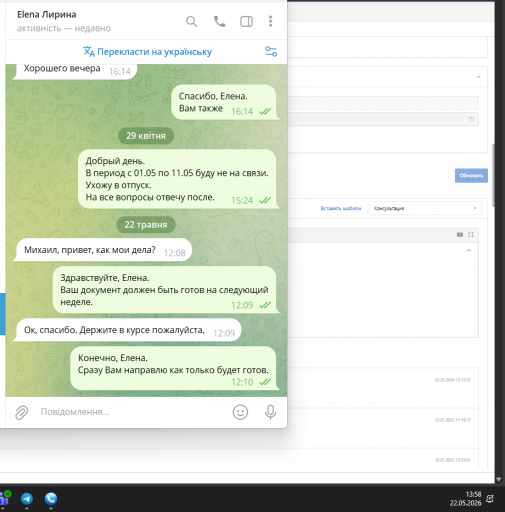Image resolution: width=505 pixels, height=512 pixels.
Task: Select message 'Михаил, привет, как мои дела?'
Action: click(x=104, y=250)
